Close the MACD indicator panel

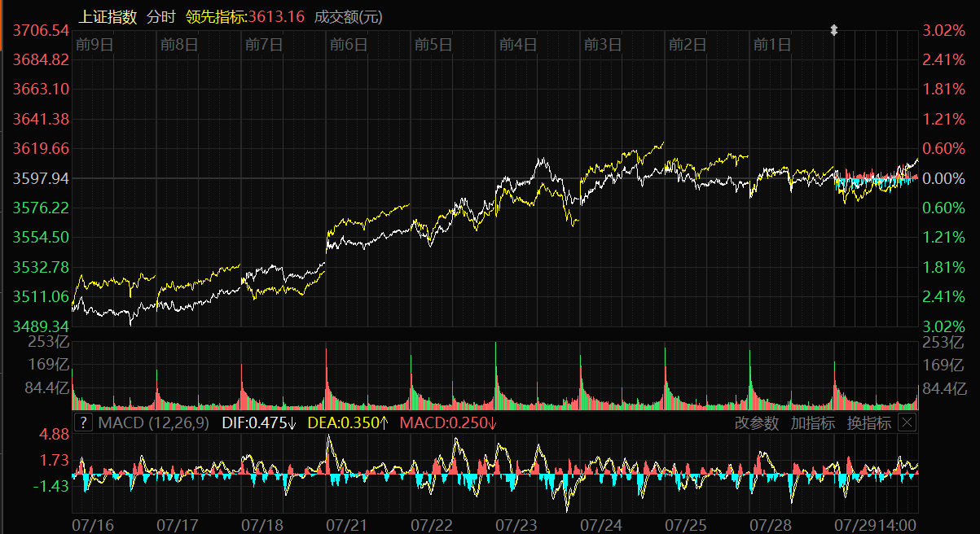[907, 422]
